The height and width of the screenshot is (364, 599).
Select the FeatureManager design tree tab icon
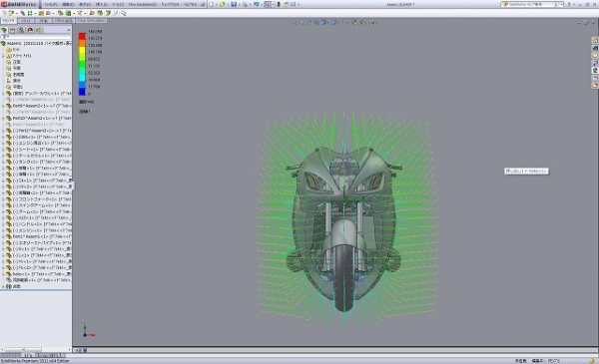[4, 30]
